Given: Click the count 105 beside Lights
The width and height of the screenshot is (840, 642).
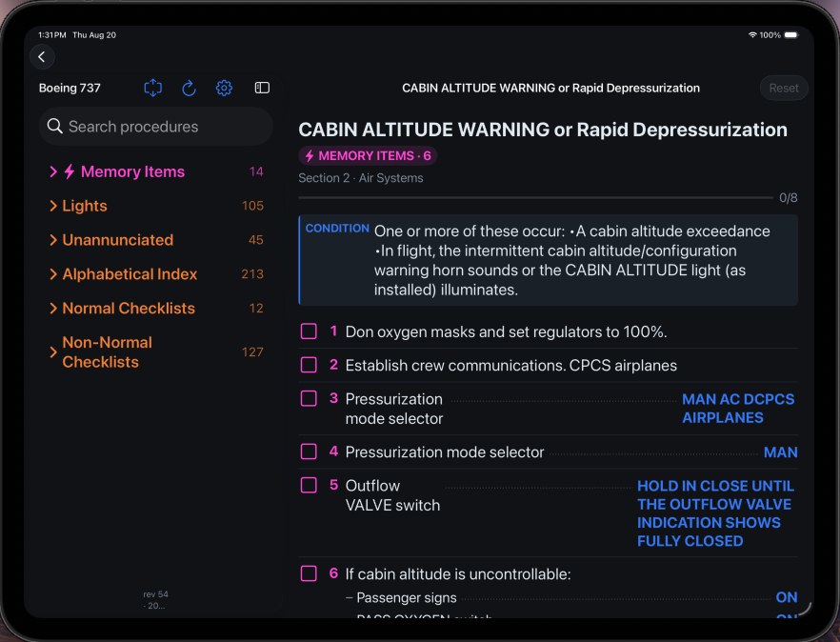Looking at the screenshot, I should (x=252, y=206).
